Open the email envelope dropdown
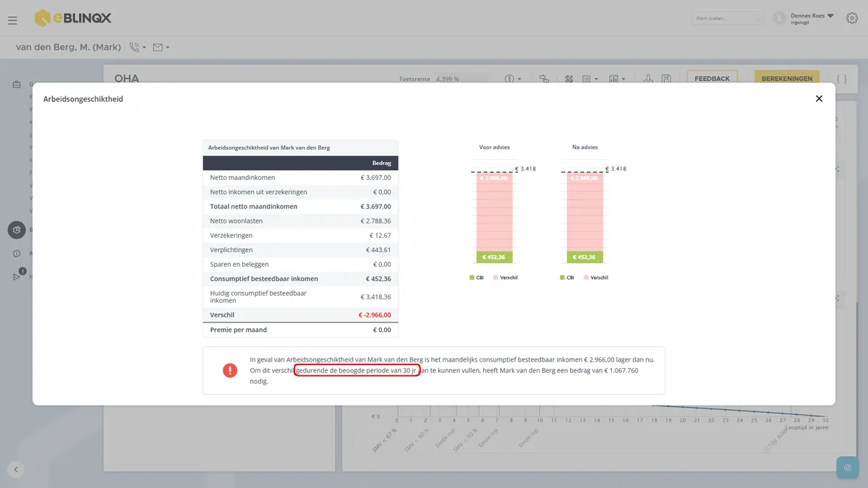 click(161, 48)
